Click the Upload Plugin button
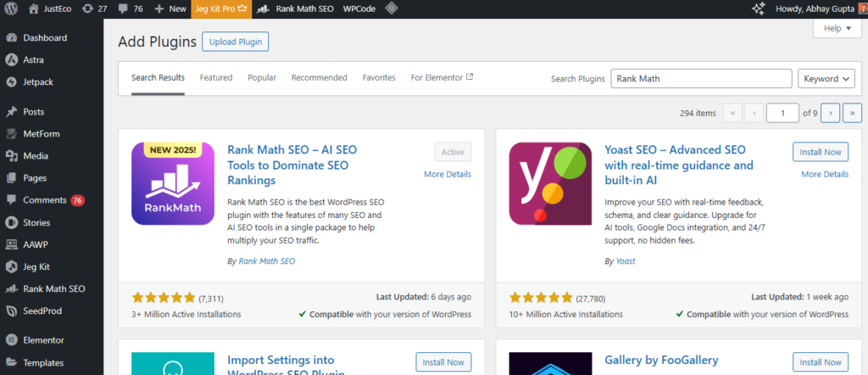Image resolution: width=868 pixels, height=375 pixels. 236,42
